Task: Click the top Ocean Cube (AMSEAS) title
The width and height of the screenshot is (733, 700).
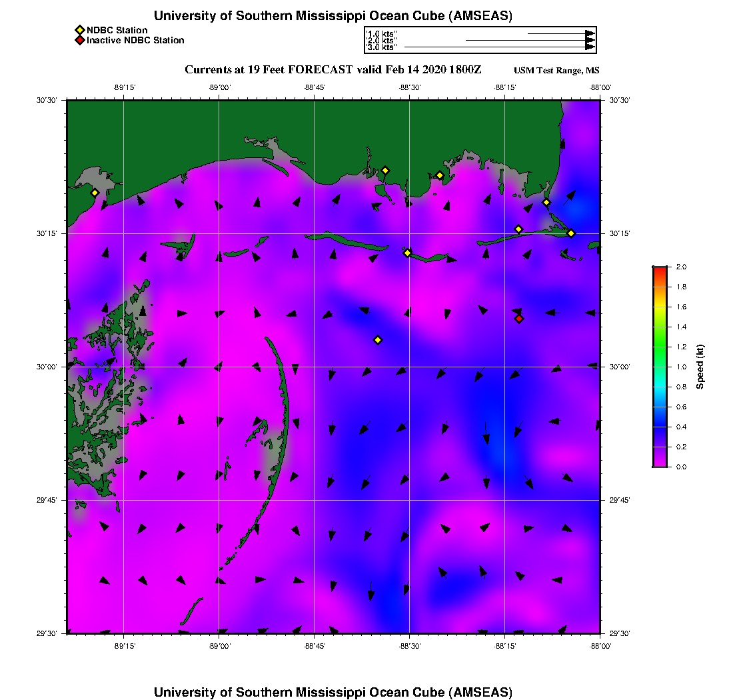Action: point(333,16)
